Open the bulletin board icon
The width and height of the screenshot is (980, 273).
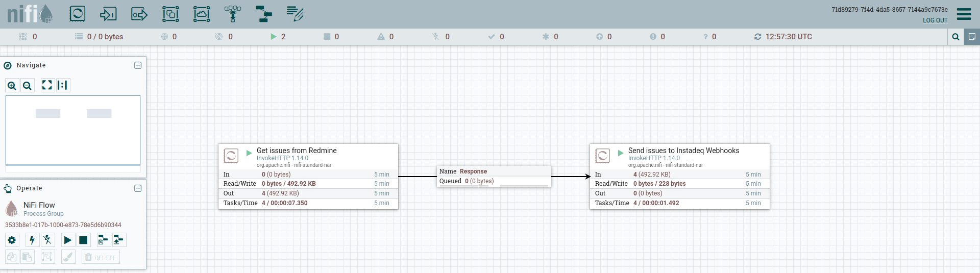click(x=972, y=37)
